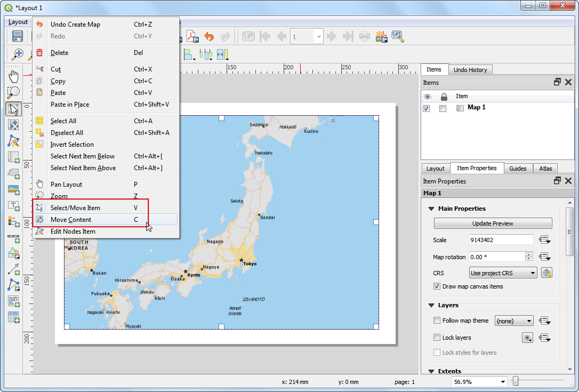Enable Follow map theme checkbox
Viewport: 579px width, 392px height.
437,321
